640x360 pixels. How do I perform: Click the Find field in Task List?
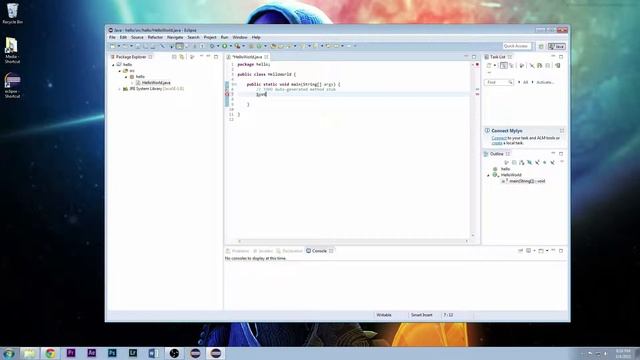point(498,82)
